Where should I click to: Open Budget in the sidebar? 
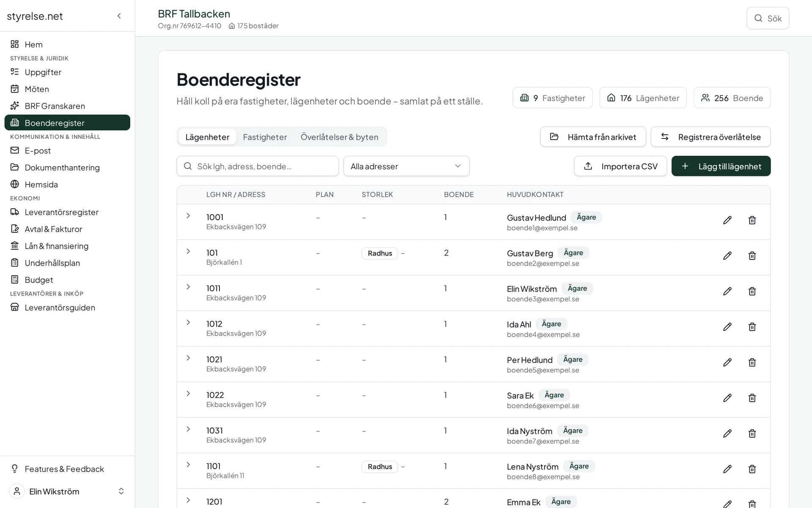click(67, 279)
